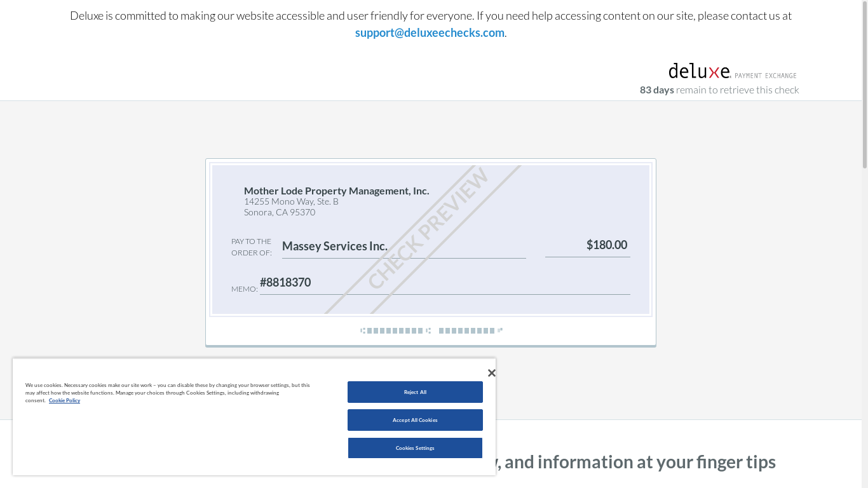Accept all cookies

tap(415, 420)
